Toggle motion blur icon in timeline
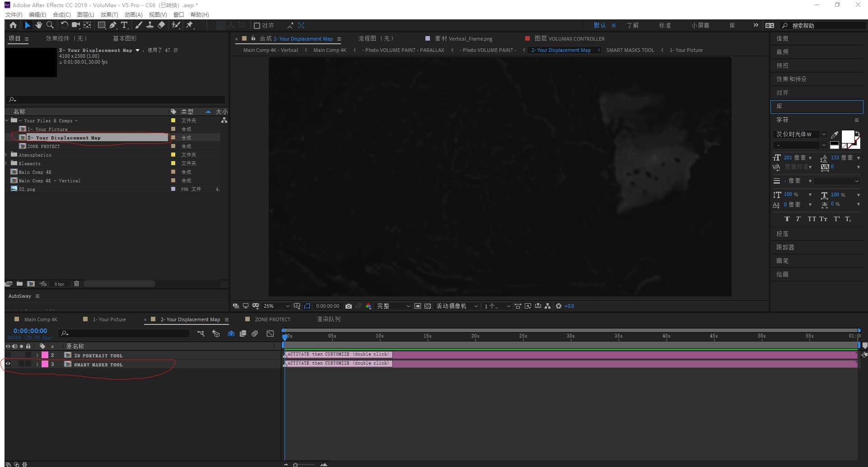The height and width of the screenshot is (467, 868). point(255,333)
